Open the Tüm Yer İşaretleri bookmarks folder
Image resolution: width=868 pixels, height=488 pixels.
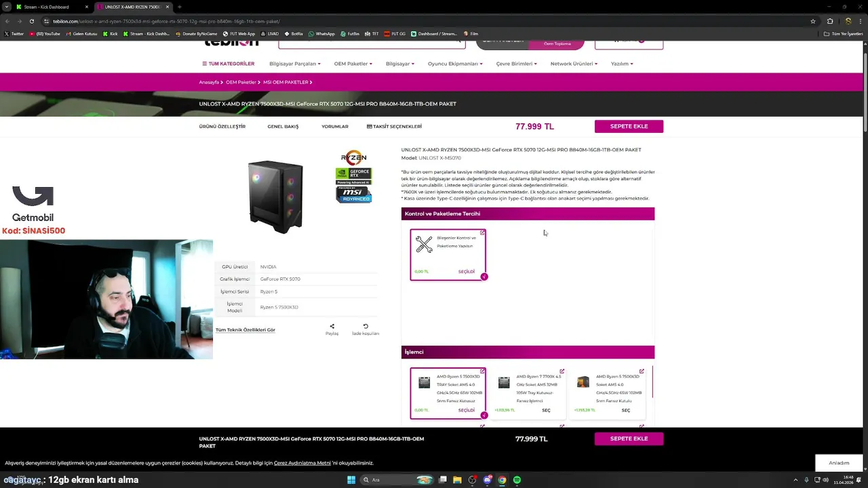pyautogui.click(x=844, y=33)
